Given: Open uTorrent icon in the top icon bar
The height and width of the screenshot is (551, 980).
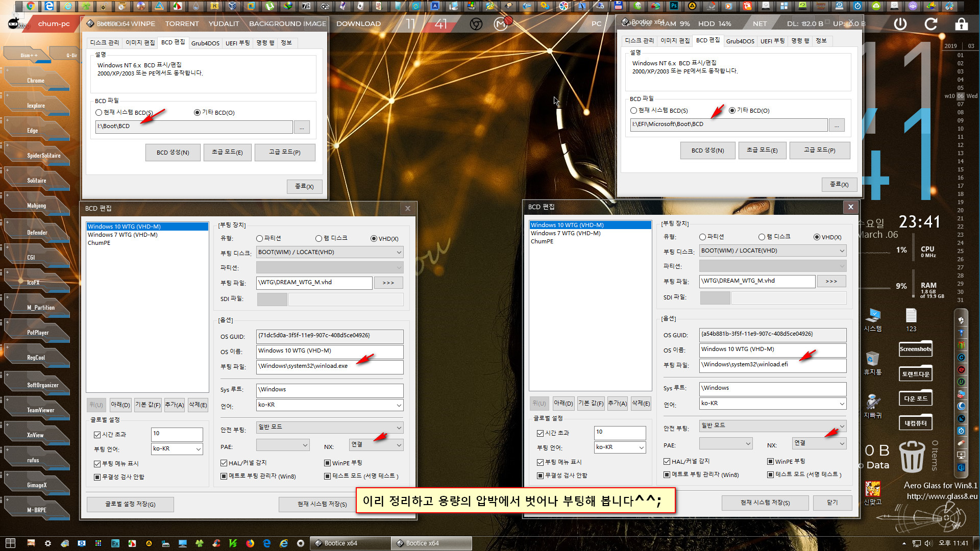Looking at the screenshot, I should (x=269, y=6).
